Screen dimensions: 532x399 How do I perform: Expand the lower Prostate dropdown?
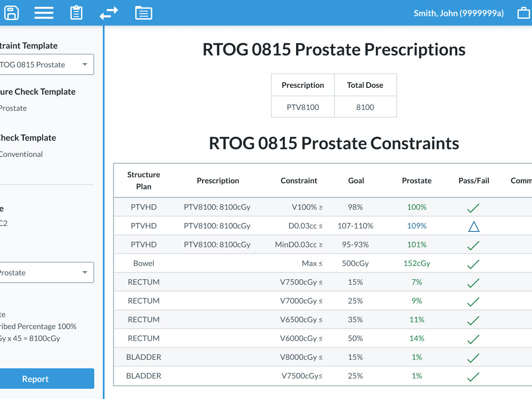[x=46, y=273]
